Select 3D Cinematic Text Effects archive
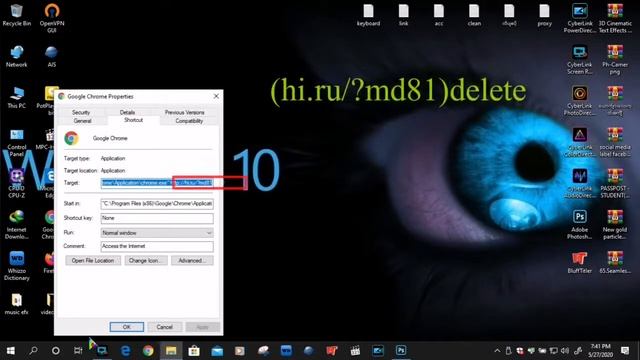640x360 pixels. click(x=615, y=18)
